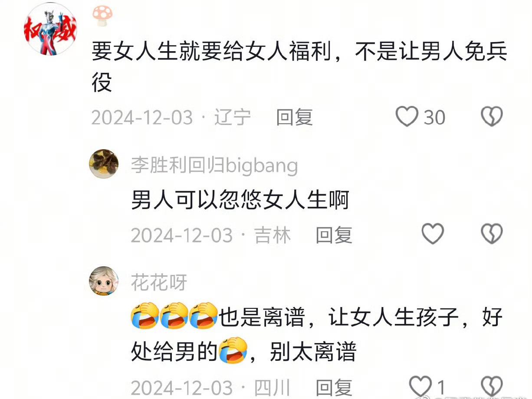The width and height of the screenshot is (532, 399).
Task: View 花花呀's avatar picture
Action: coord(104,281)
